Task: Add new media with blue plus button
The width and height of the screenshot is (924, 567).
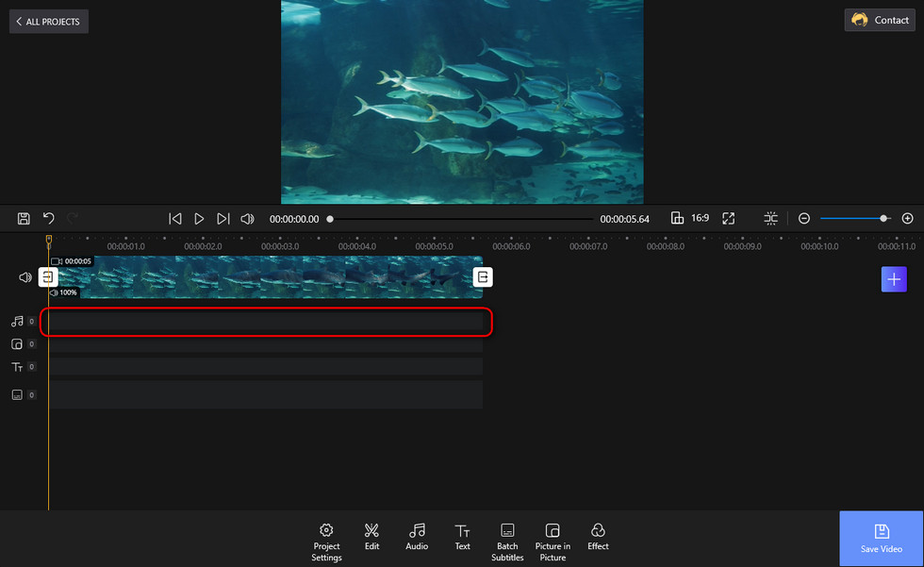Action: click(x=894, y=279)
